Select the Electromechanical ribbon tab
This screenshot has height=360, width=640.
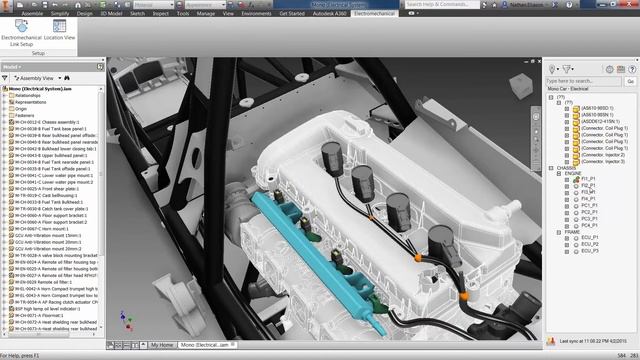[x=374, y=13]
